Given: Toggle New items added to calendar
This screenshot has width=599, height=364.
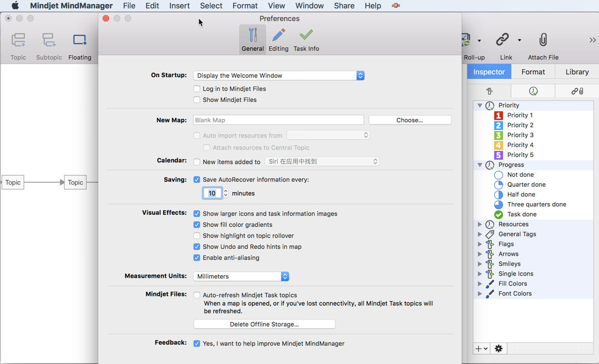Looking at the screenshot, I should tap(197, 162).
